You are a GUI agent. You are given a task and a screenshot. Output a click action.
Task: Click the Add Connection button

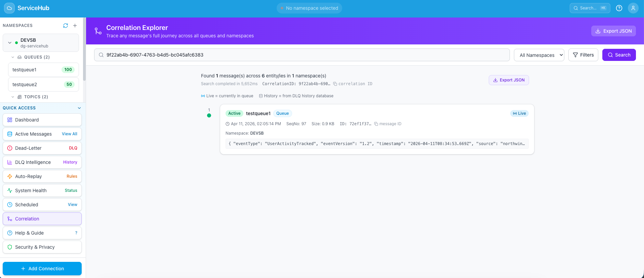(x=42, y=269)
